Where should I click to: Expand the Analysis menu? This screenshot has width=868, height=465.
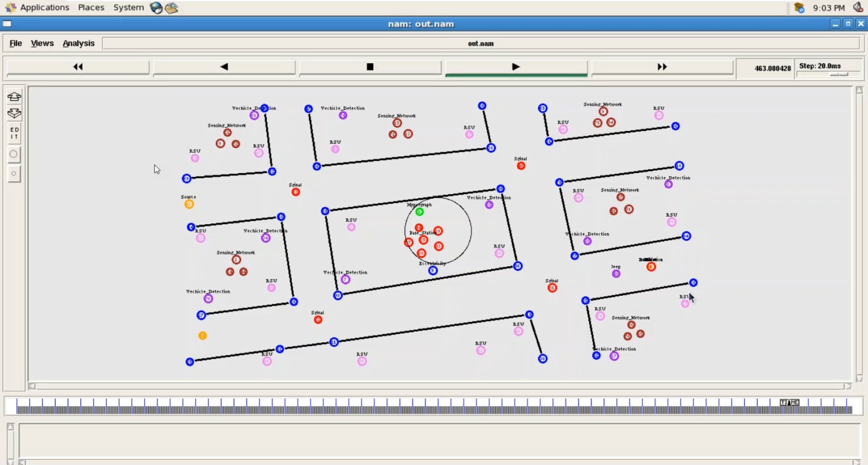pos(78,43)
